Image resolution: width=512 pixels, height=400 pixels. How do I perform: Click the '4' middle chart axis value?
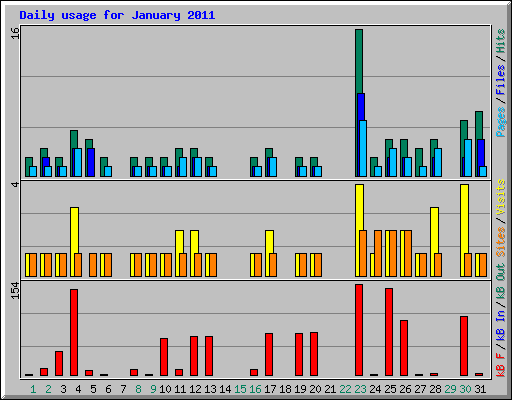(15, 184)
